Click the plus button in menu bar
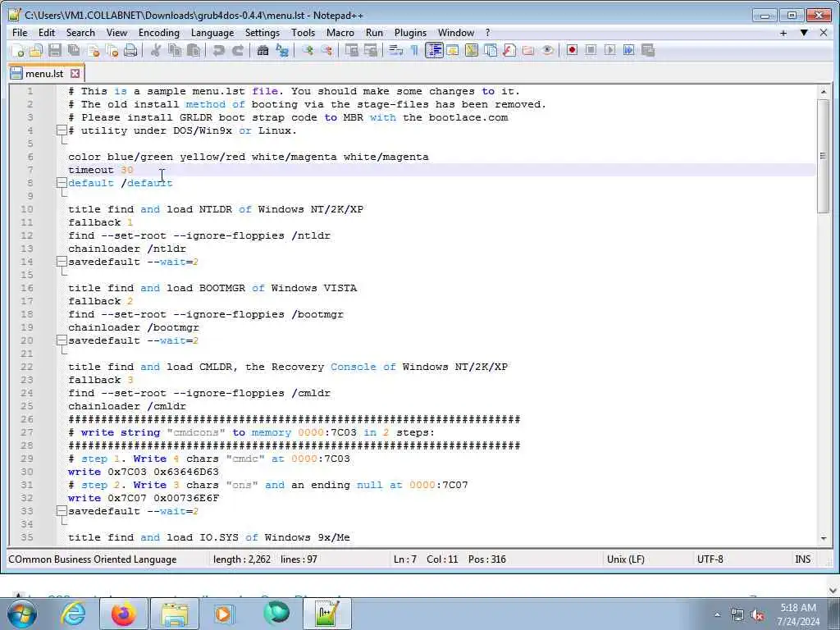The image size is (840, 630). [783, 33]
